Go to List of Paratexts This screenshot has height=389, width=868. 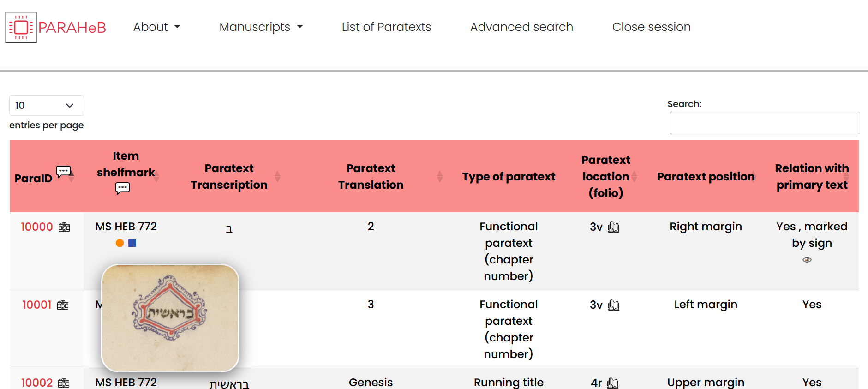[x=386, y=27]
